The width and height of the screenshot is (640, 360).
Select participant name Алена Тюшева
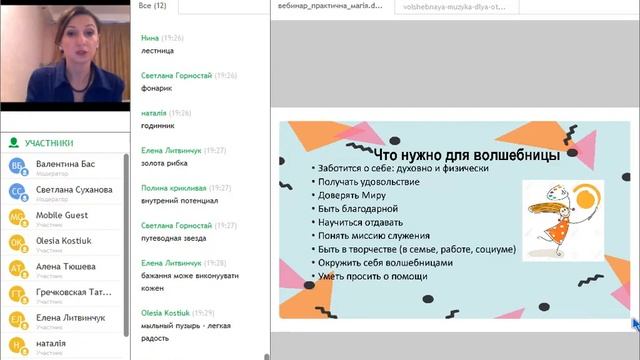[x=66, y=267]
